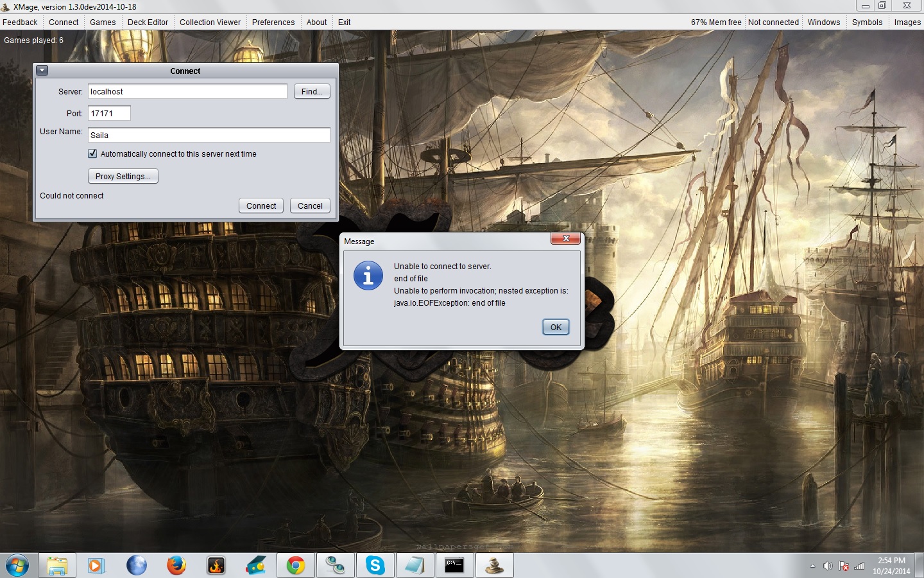Viewport: 924px width, 578px height.
Task: Switch to the command prompt window
Action: point(454,565)
